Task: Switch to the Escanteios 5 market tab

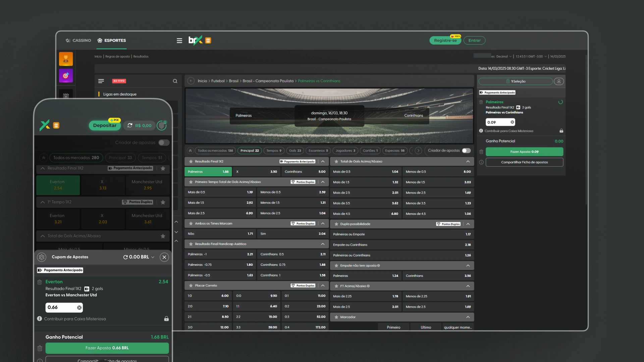Action: [318, 150]
